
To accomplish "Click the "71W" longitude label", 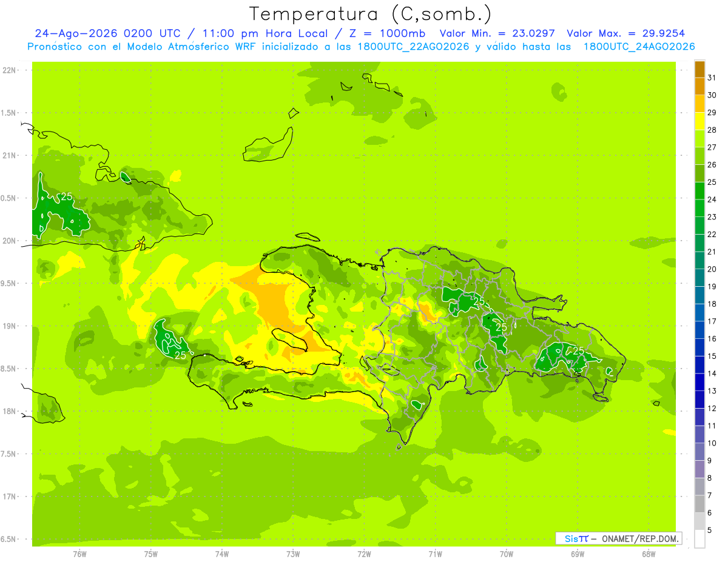I will point(435,554).
